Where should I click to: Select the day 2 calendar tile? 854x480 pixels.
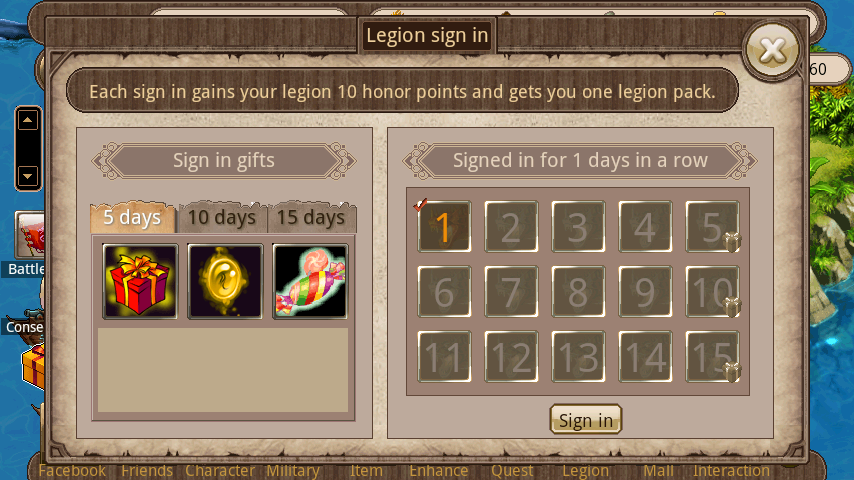[x=511, y=227]
